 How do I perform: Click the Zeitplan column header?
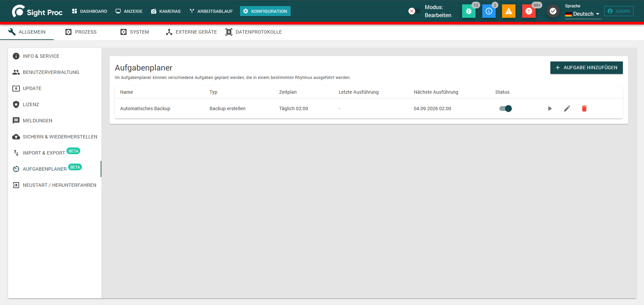[288, 92]
